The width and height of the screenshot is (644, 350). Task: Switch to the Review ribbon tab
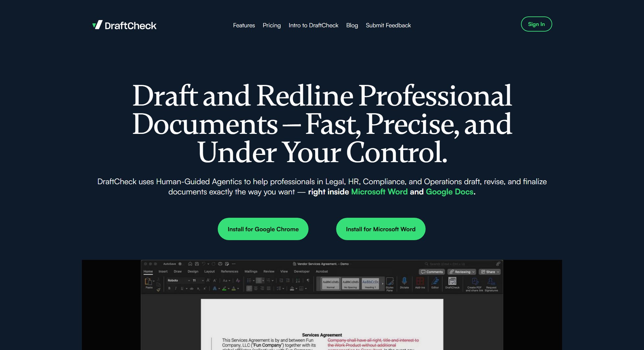[x=269, y=271]
